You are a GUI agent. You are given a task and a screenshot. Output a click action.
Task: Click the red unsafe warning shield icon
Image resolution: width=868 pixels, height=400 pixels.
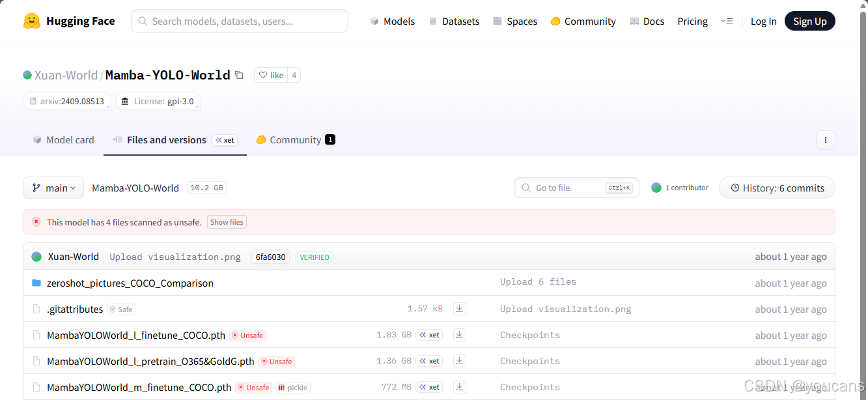click(36, 222)
